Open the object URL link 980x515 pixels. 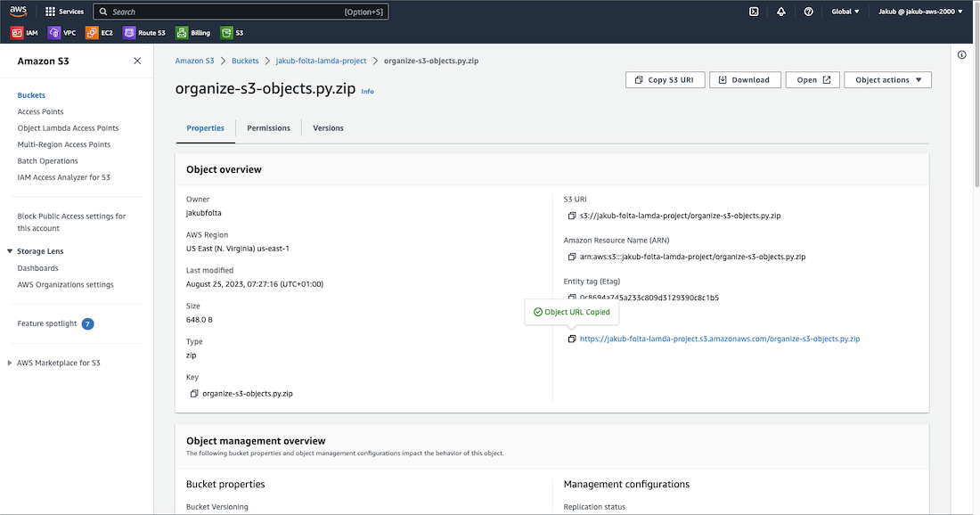click(x=719, y=339)
